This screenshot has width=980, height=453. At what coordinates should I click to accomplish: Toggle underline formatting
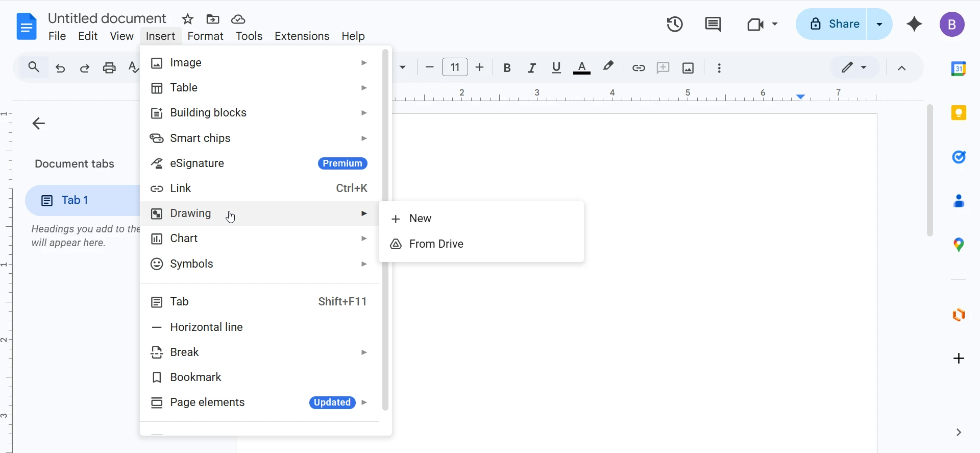[x=556, y=68]
